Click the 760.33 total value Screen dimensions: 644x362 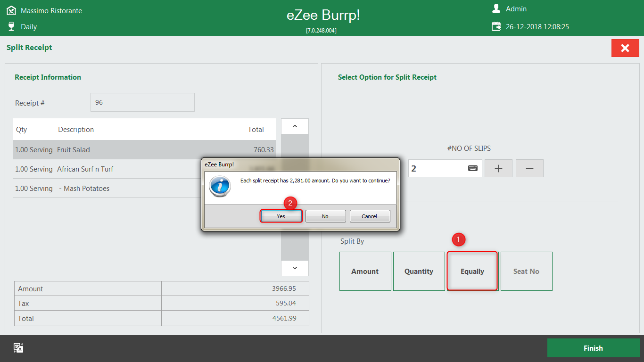tap(264, 150)
